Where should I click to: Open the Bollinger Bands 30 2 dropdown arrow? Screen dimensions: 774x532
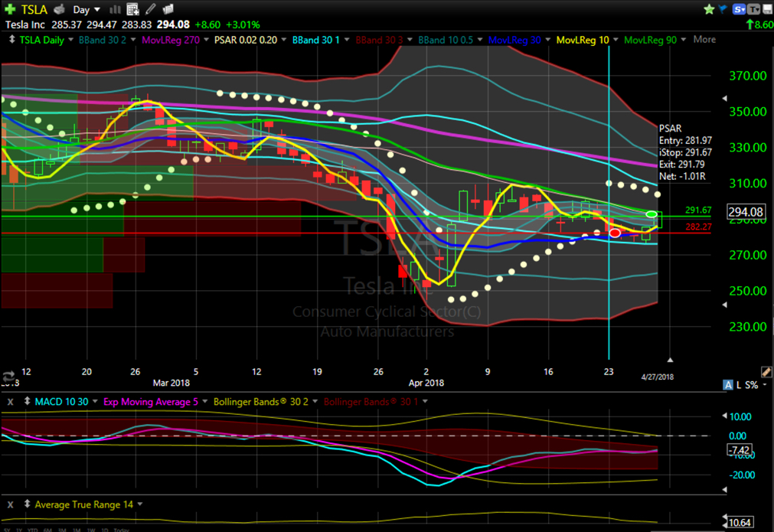click(x=315, y=401)
